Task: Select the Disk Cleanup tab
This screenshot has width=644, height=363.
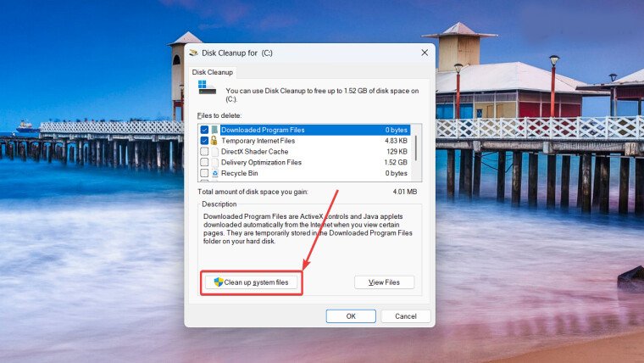Action: pos(213,72)
